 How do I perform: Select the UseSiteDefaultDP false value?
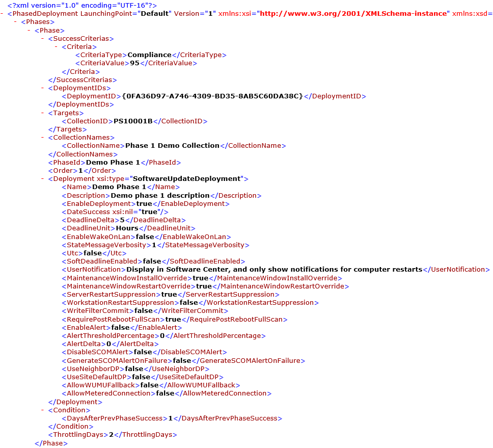pyautogui.click(x=141, y=377)
